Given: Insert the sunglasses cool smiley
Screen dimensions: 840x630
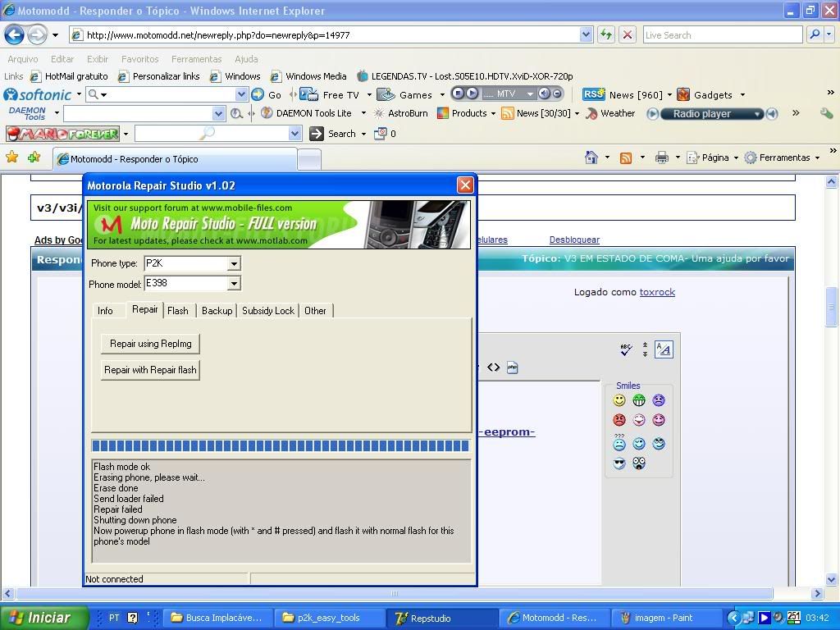Looking at the screenshot, I should tap(619, 463).
